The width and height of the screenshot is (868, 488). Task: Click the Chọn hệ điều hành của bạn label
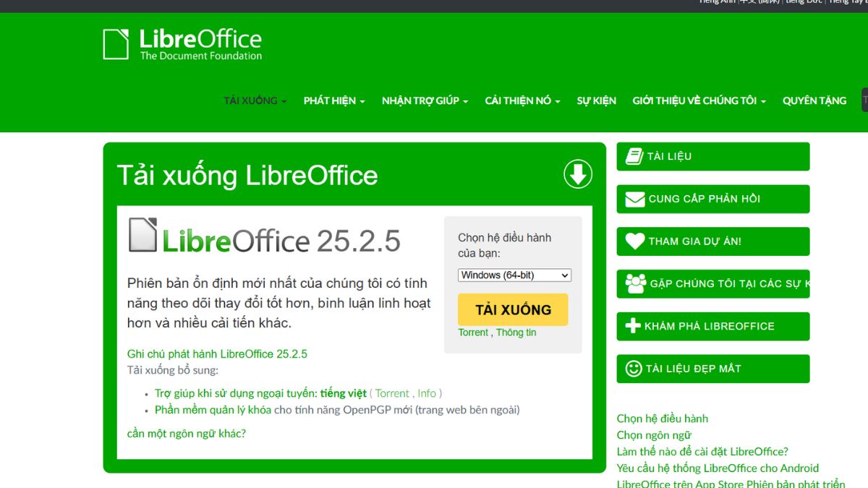tap(505, 245)
